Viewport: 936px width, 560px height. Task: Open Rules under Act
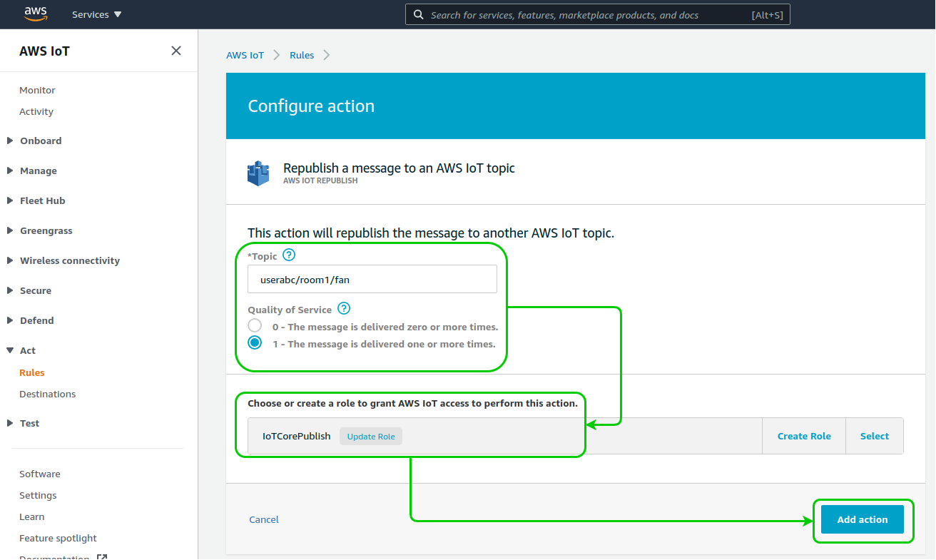32,372
